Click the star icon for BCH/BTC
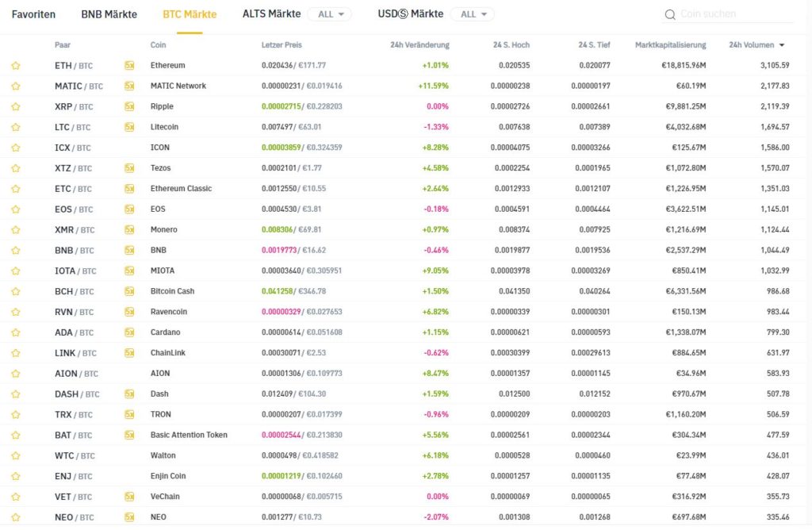 (16, 291)
